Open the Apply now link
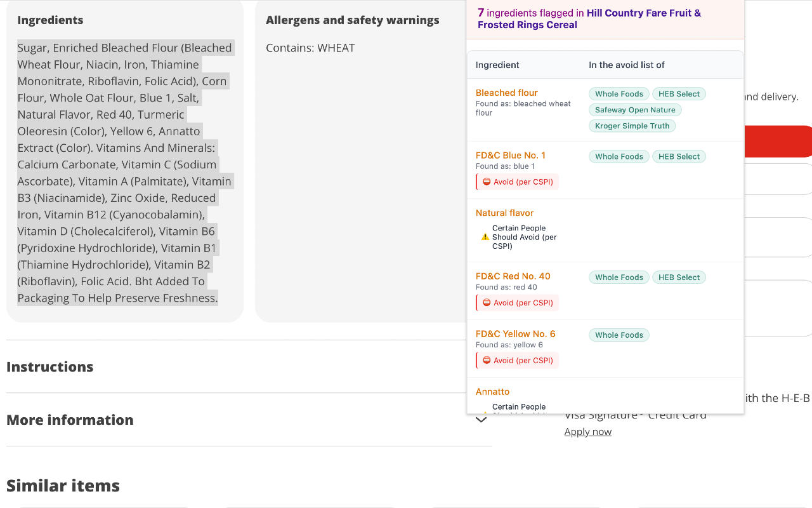Viewport: 812px width, 508px height. coord(587,431)
